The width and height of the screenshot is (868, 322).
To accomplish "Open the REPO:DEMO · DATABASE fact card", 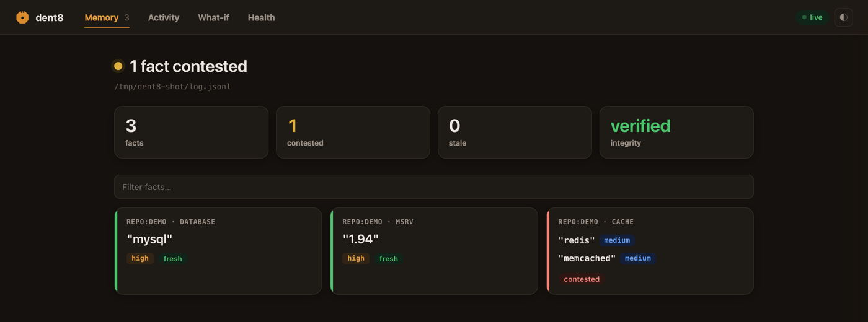I will (218, 251).
